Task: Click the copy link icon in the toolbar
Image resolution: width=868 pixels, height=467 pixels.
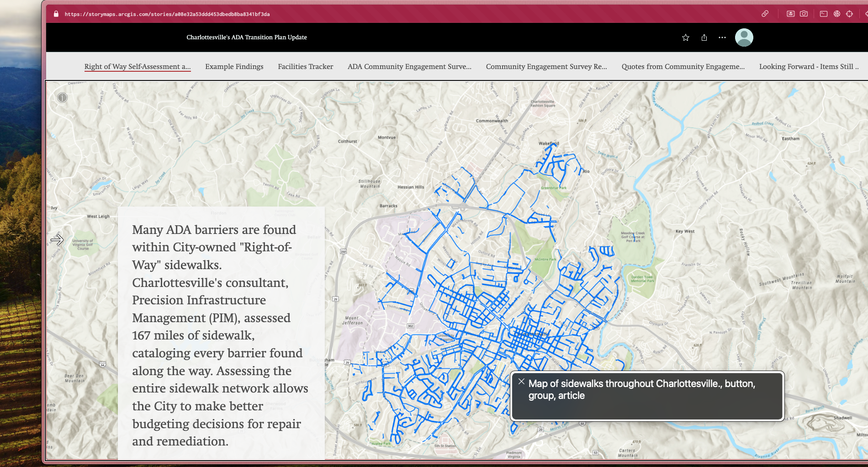Action: click(765, 14)
